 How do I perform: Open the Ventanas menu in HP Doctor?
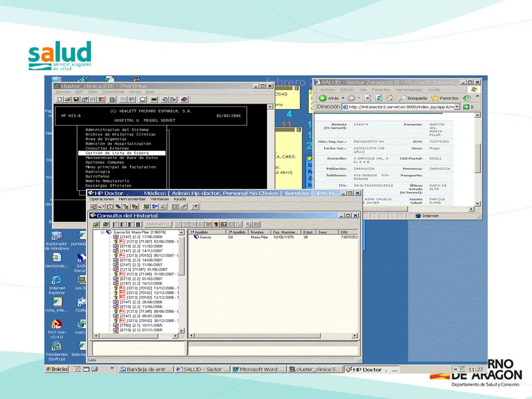tap(160, 199)
